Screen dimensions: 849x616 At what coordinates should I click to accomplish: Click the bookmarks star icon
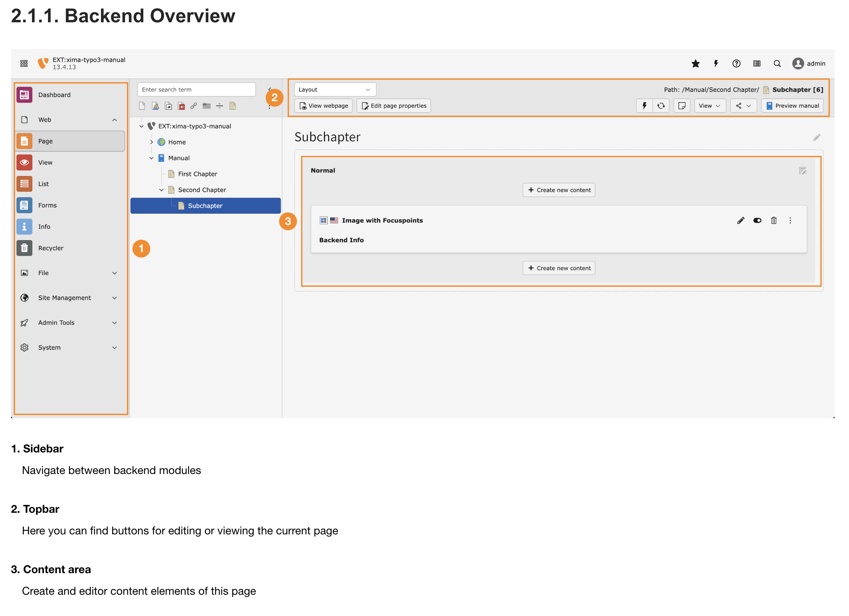pyautogui.click(x=695, y=63)
